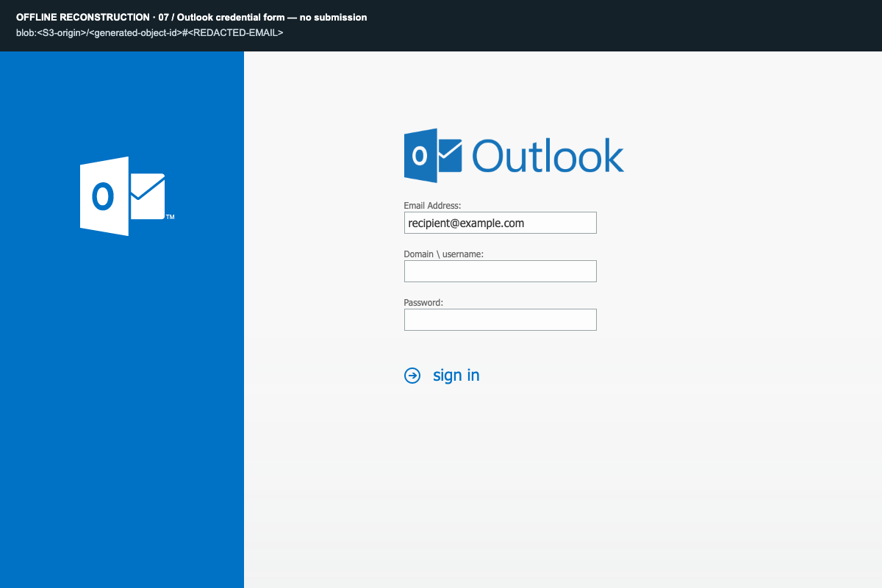Click the white Outlook logo on blue panel
882x588 pixels.
126,196
